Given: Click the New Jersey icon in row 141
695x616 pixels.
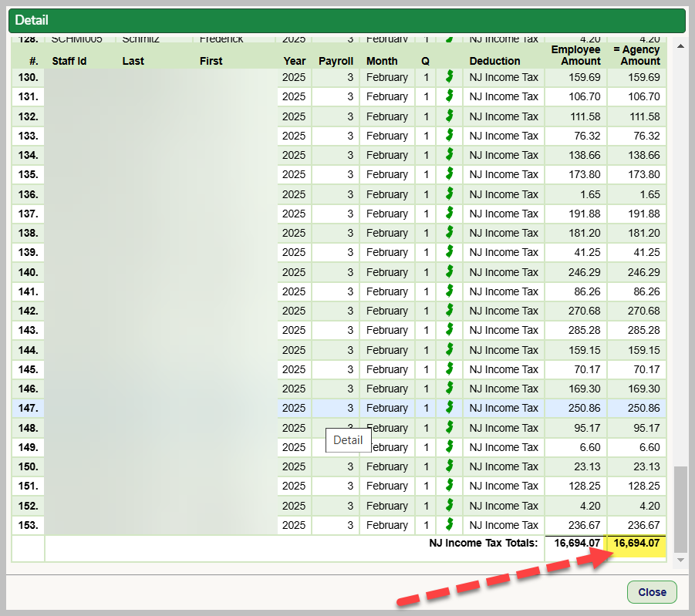Looking at the screenshot, I should pyautogui.click(x=450, y=291).
